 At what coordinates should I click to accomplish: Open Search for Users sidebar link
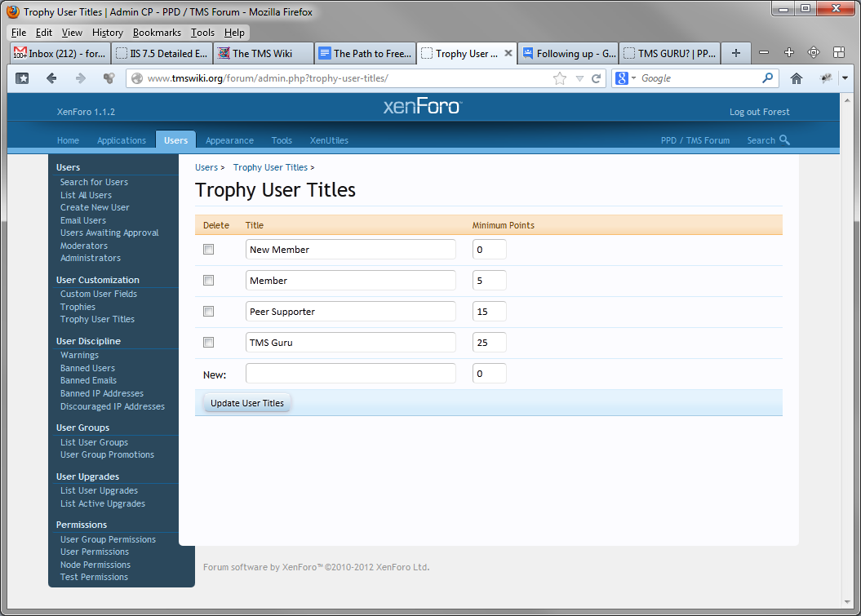(94, 182)
